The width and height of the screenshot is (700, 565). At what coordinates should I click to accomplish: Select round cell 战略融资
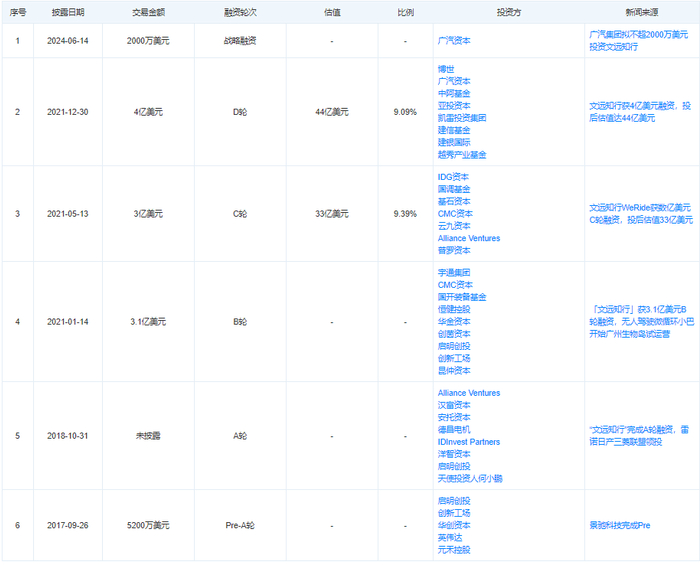(240, 41)
